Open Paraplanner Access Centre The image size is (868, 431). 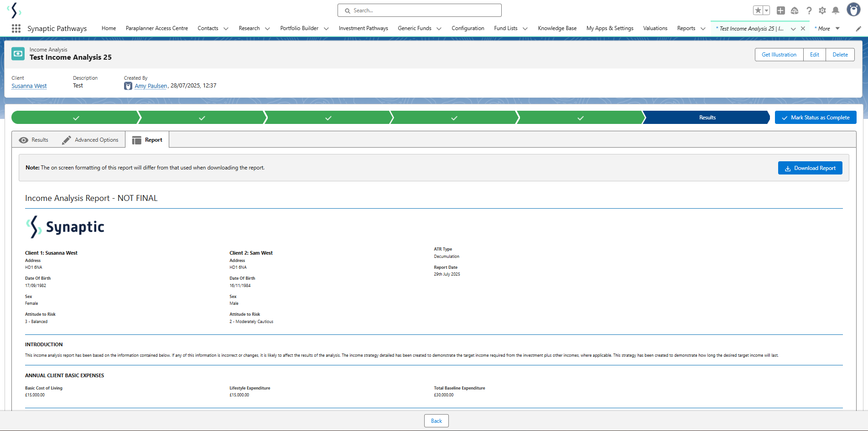pos(157,28)
